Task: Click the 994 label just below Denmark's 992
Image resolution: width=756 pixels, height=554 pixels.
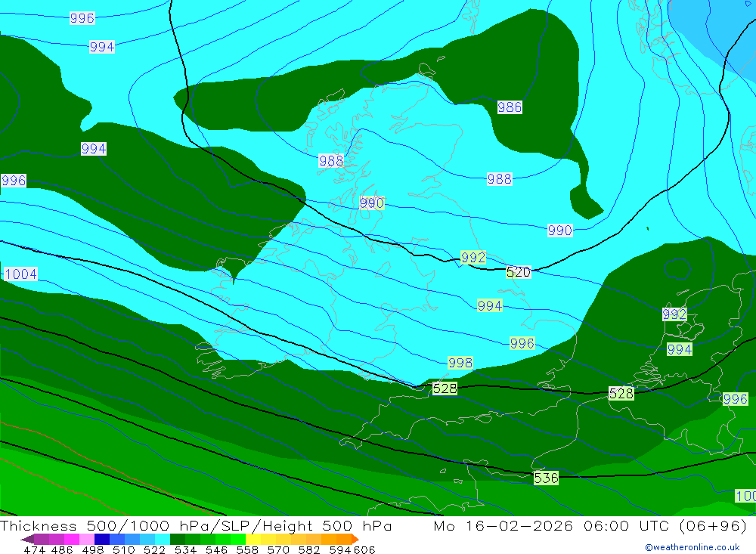Action: click(680, 349)
